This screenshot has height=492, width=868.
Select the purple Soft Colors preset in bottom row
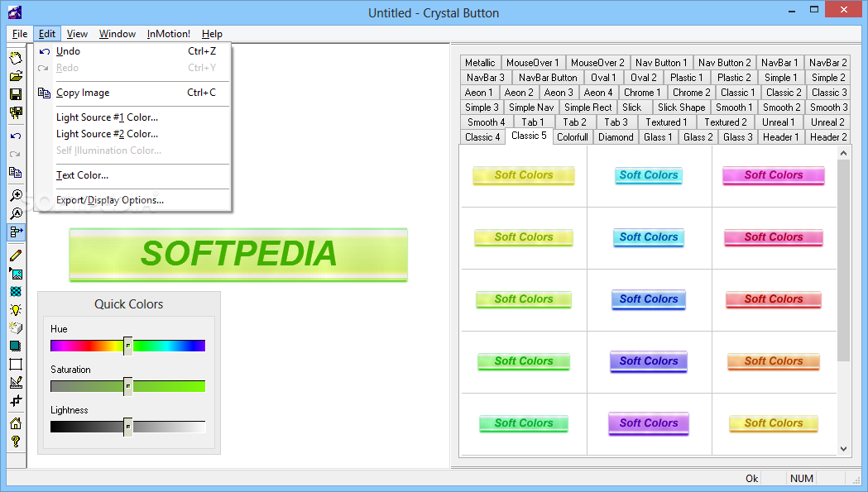pos(648,423)
